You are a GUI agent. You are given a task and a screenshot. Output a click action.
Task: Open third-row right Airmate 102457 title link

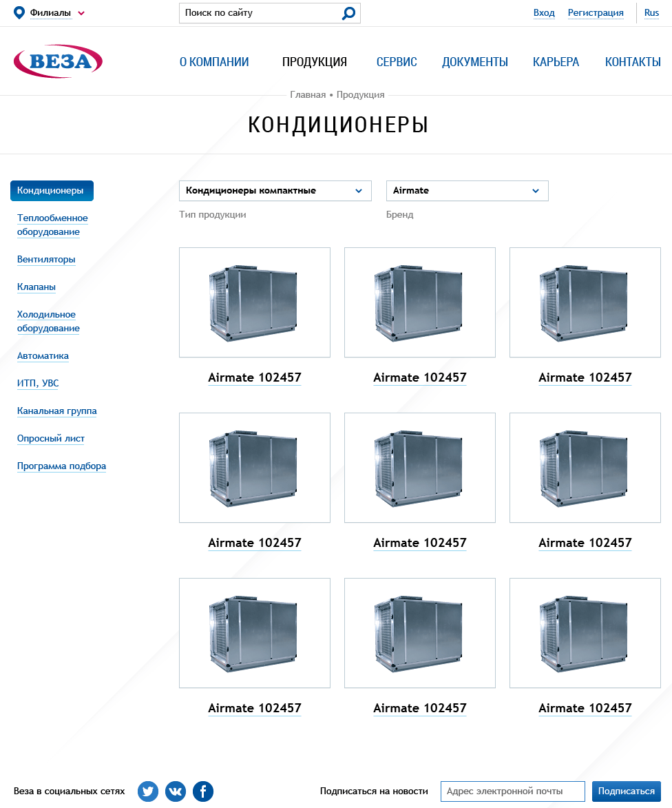pyautogui.click(x=585, y=709)
